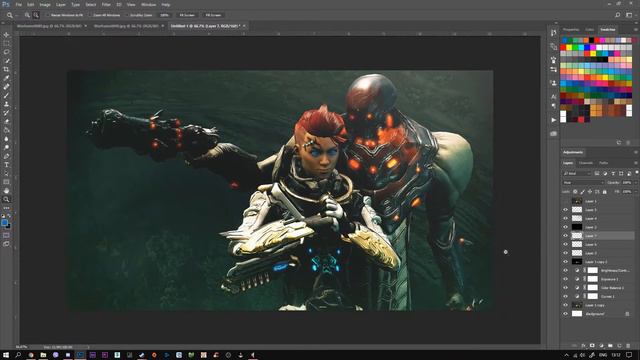Switch to the first document tab

click(x=49, y=26)
